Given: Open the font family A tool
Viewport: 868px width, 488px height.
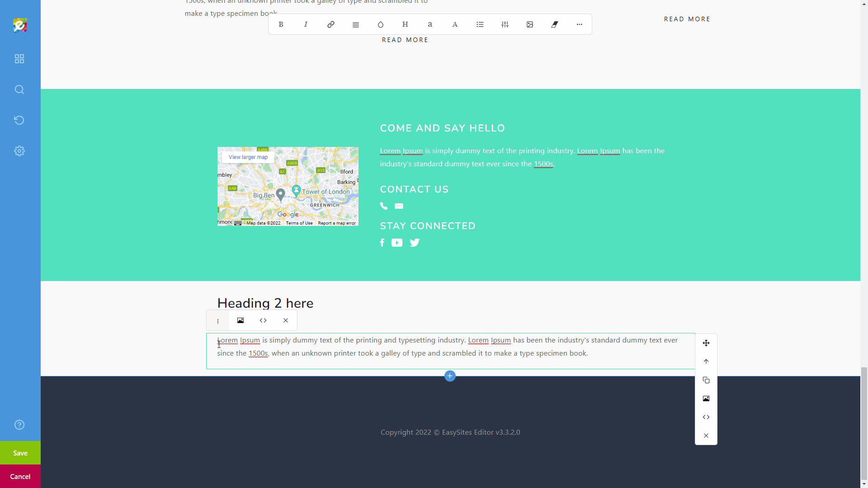Looking at the screenshot, I should click(455, 24).
